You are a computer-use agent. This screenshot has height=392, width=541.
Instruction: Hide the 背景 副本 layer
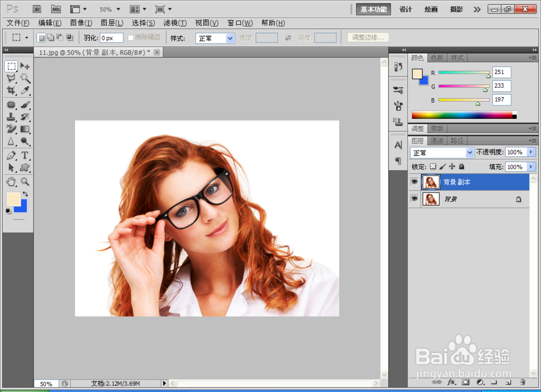[x=414, y=182]
